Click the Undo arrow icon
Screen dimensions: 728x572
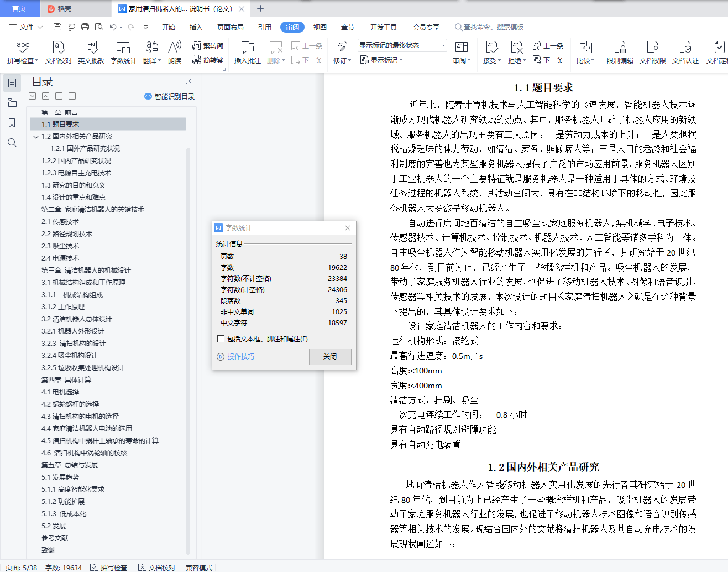coord(113,27)
